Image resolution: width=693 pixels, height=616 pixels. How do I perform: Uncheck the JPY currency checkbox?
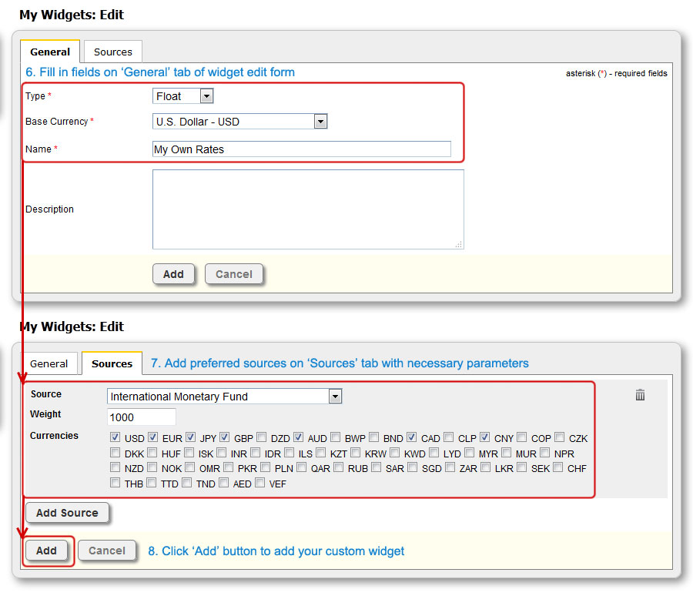click(x=190, y=437)
